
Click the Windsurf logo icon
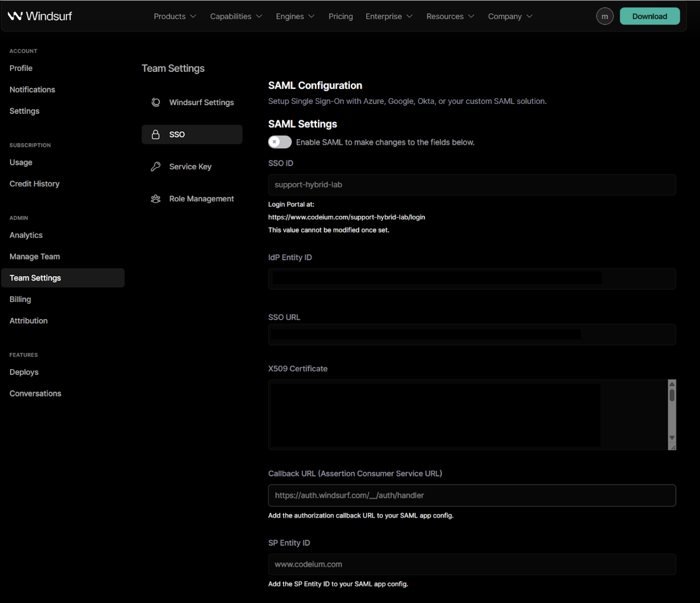point(15,16)
